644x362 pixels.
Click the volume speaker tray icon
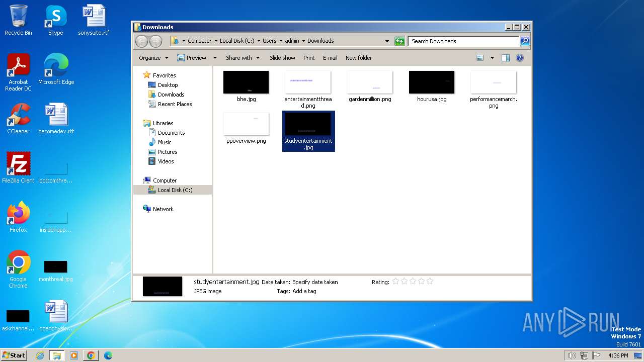[x=572, y=355]
